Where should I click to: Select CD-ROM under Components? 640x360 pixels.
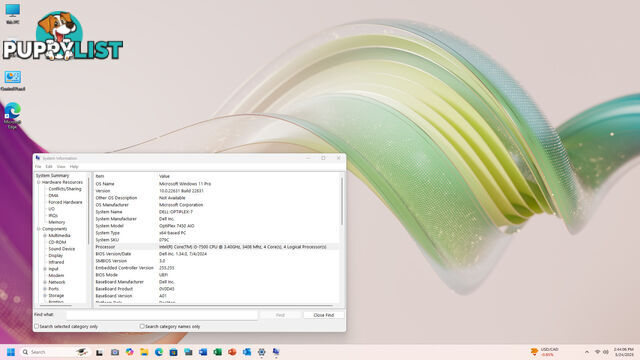57,242
